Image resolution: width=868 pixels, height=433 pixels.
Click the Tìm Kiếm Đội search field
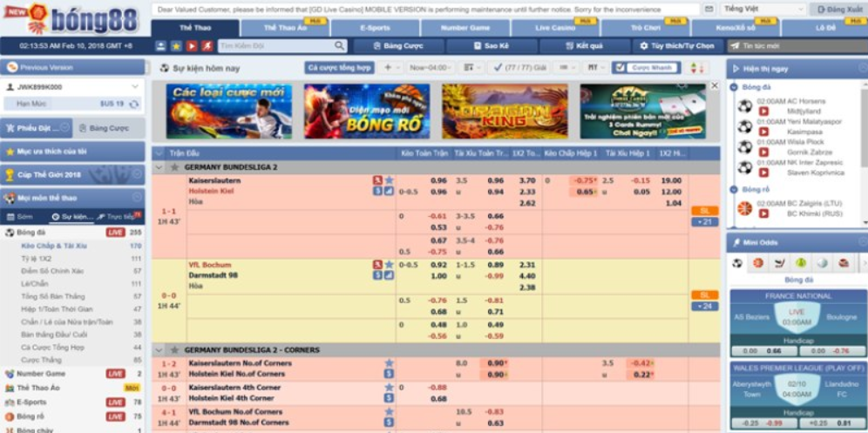click(275, 46)
